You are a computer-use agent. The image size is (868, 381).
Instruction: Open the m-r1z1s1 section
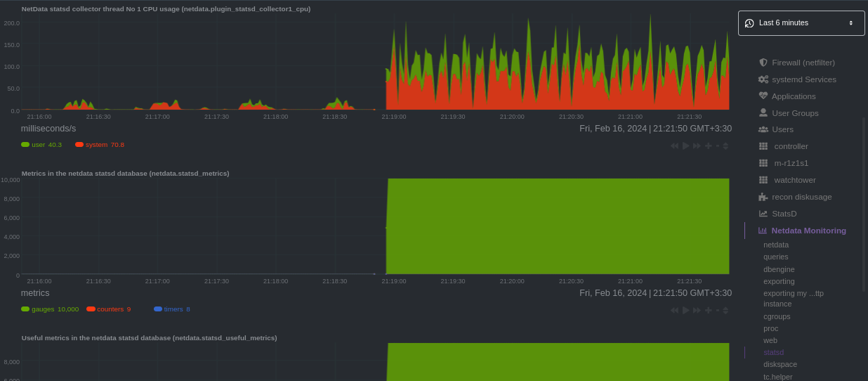(791, 163)
